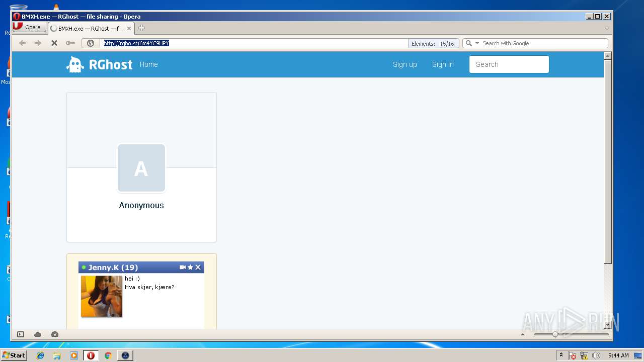Image resolution: width=644 pixels, height=362 pixels.
Task: Select the BMXH.exe RGhost tab
Action: (91, 29)
